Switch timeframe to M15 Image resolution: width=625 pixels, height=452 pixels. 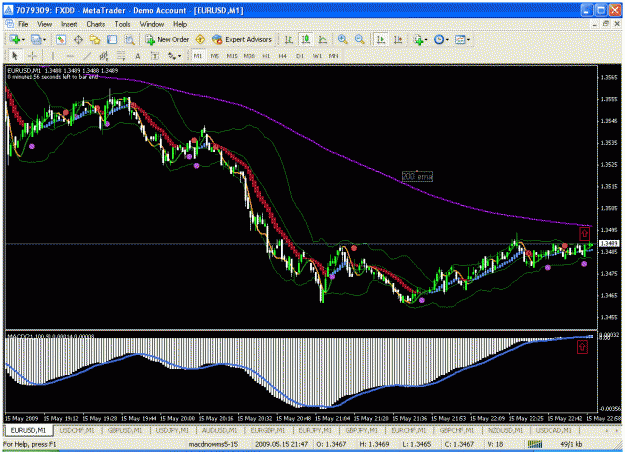[x=232, y=56]
